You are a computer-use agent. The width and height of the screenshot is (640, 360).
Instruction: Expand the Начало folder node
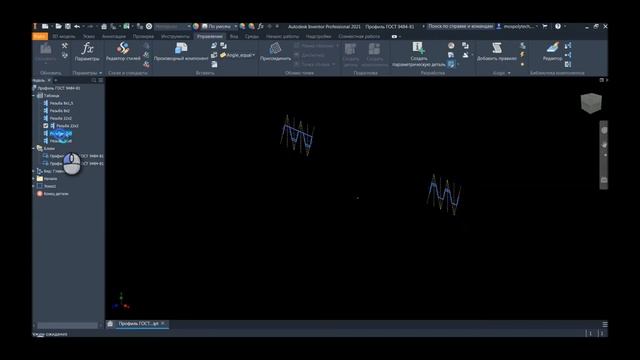pos(34,178)
